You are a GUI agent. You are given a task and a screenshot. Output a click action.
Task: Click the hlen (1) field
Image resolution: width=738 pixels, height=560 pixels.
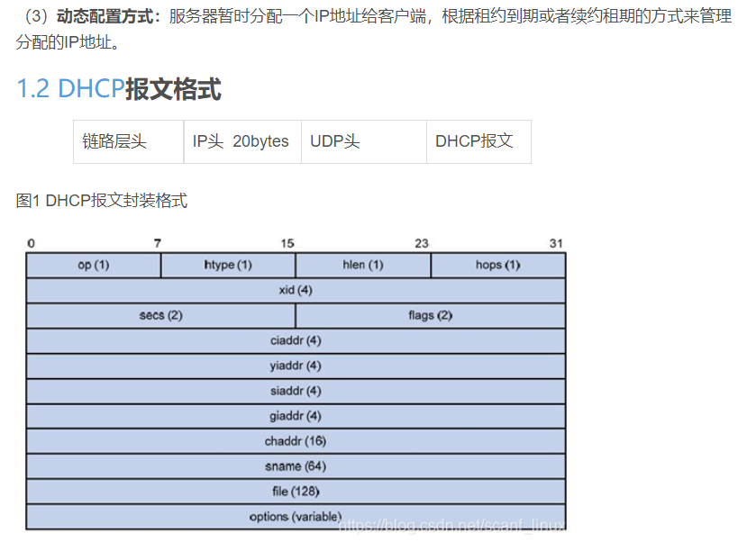pos(362,265)
